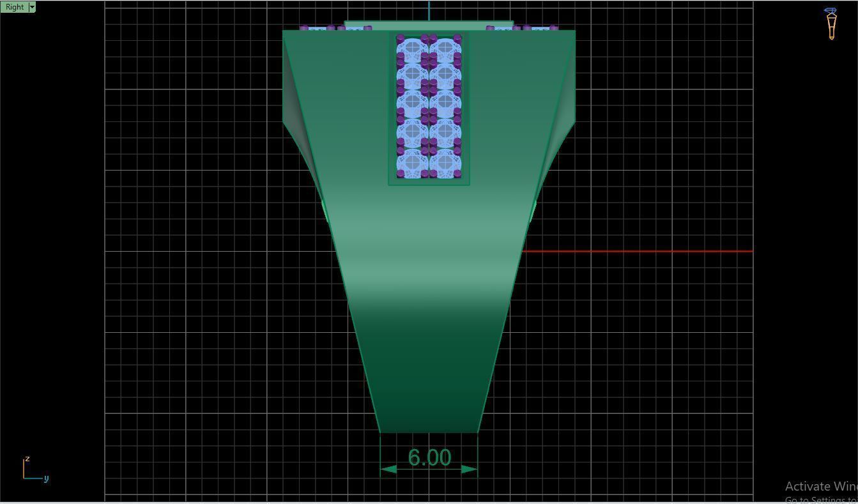Open the Right viewport dropdown arrow

tap(32, 7)
